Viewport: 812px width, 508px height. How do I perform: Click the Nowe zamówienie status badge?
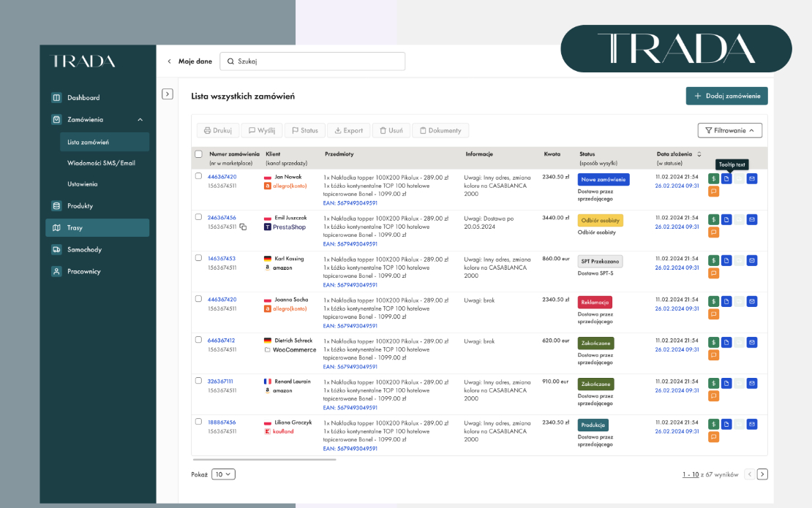(604, 180)
